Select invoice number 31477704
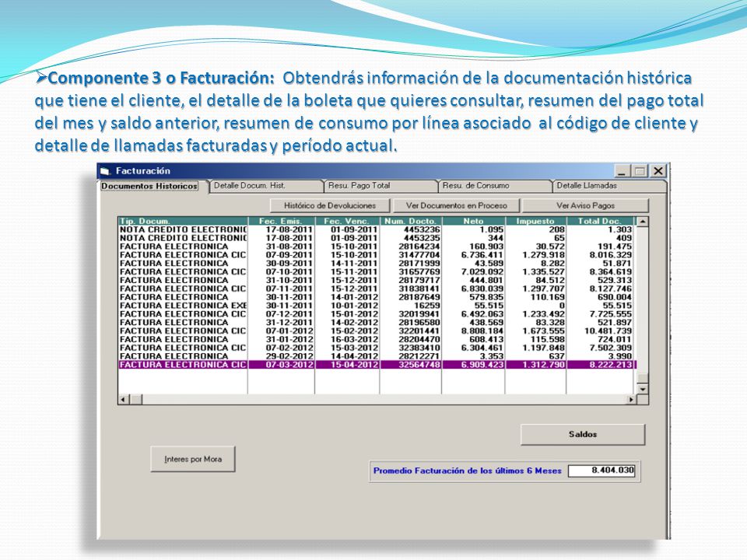 point(377,255)
